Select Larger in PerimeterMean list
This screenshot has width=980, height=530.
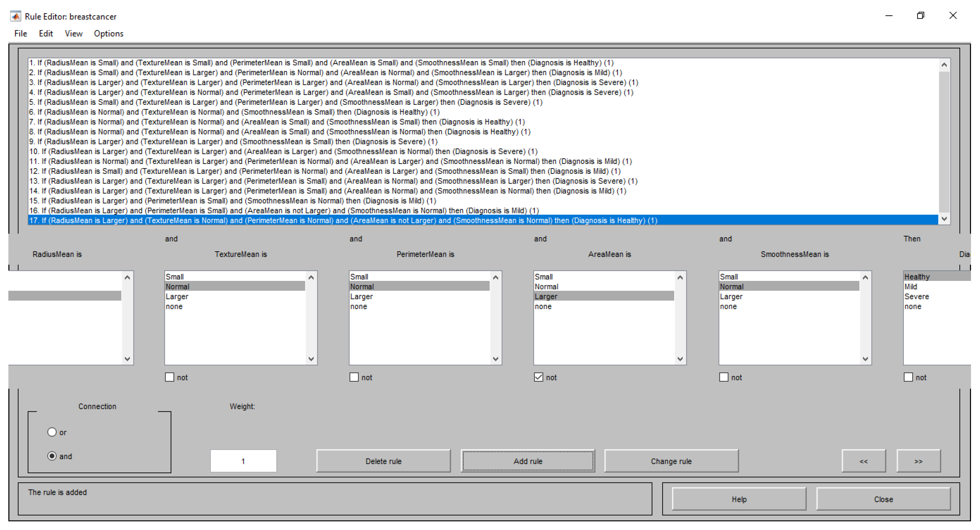pos(361,296)
